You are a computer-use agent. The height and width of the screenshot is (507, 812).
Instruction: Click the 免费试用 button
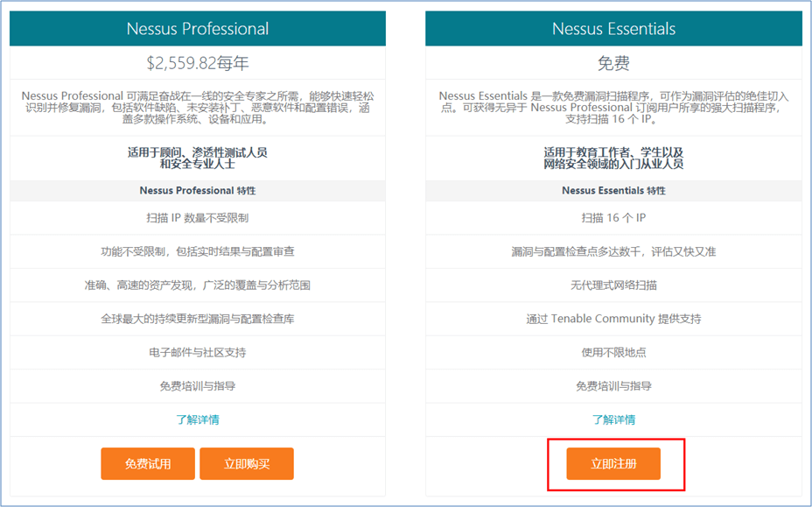pos(148,463)
